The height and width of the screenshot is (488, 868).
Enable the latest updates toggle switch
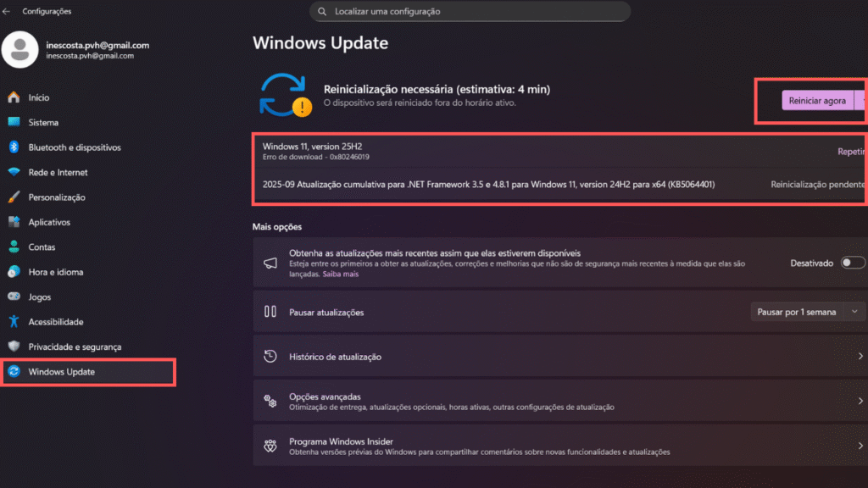[x=851, y=263]
